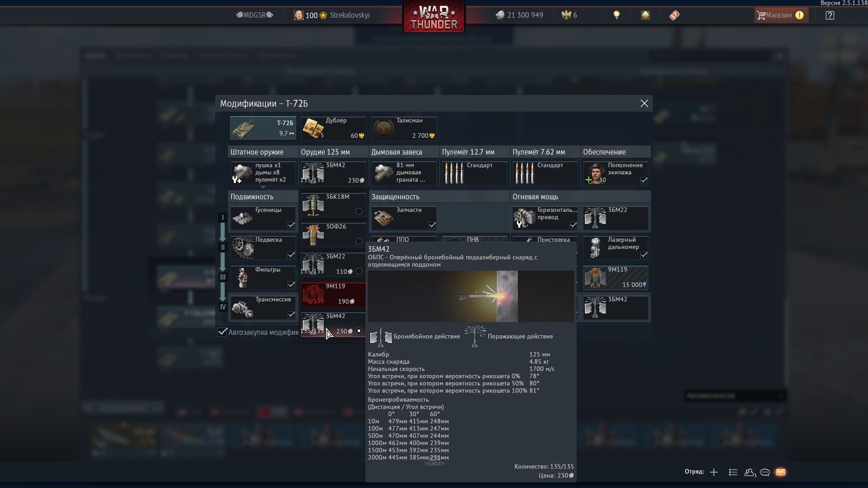Toggle the Трансмиссия modification checkbox
The height and width of the screenshot is (488, 868).
[291, 314]
